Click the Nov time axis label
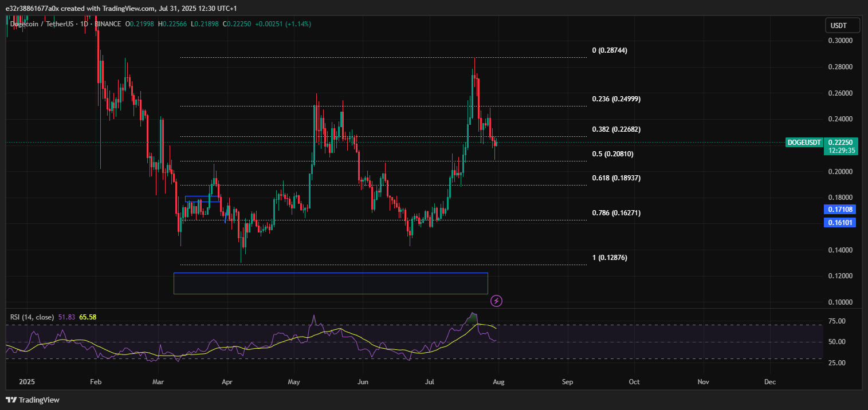868x410 pixels. pyautogui.click(x=703, y=381)
